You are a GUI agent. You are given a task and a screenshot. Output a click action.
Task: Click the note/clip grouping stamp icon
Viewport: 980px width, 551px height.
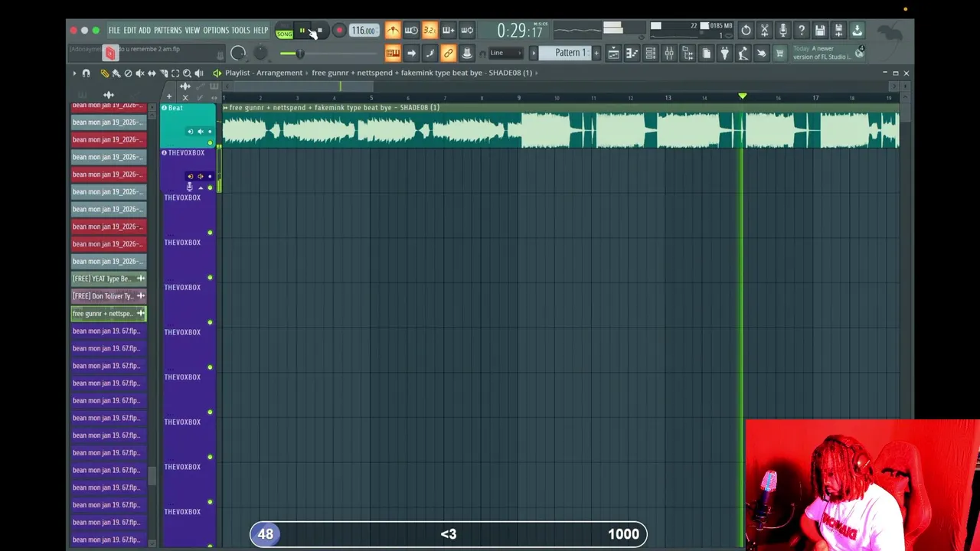click(x=466, y=53)
